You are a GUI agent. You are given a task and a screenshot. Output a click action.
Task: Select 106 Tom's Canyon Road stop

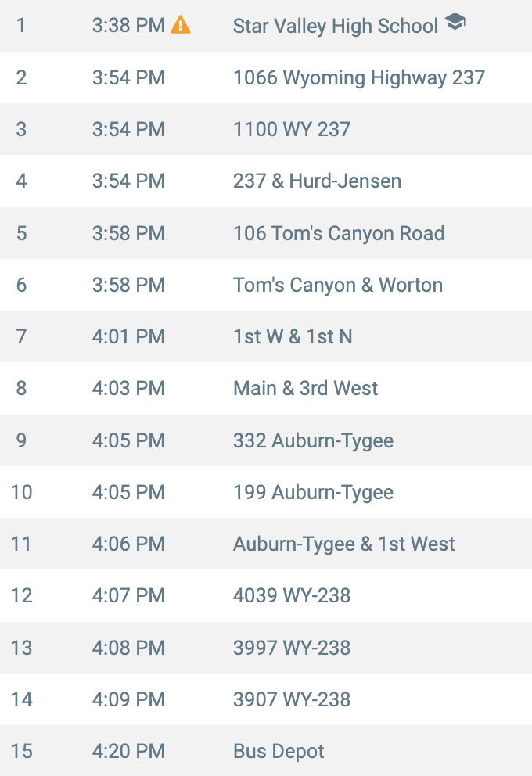point(266,233)
